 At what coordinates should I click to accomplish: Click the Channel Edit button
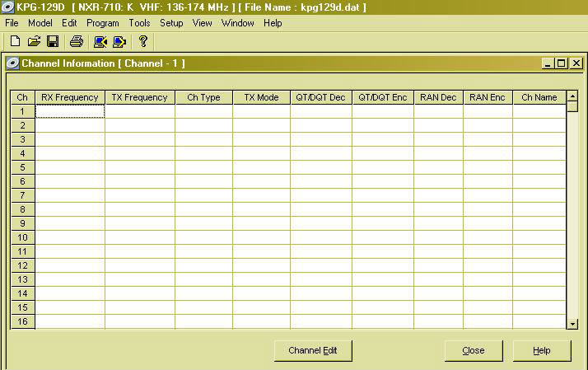313,350
